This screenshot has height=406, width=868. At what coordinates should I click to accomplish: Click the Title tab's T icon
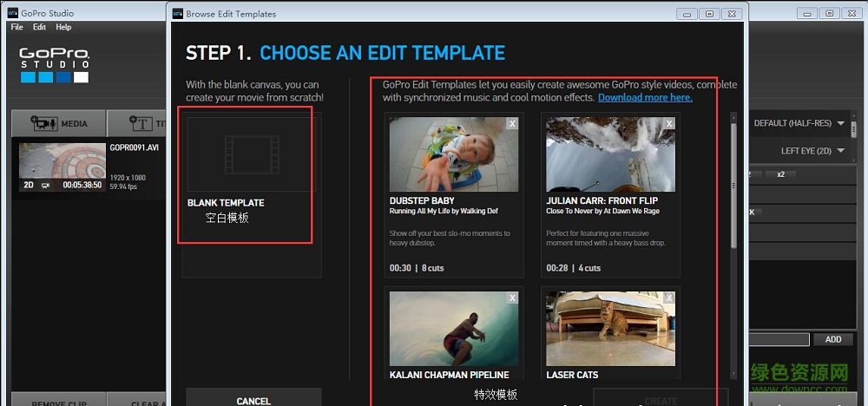pos(139,123)
